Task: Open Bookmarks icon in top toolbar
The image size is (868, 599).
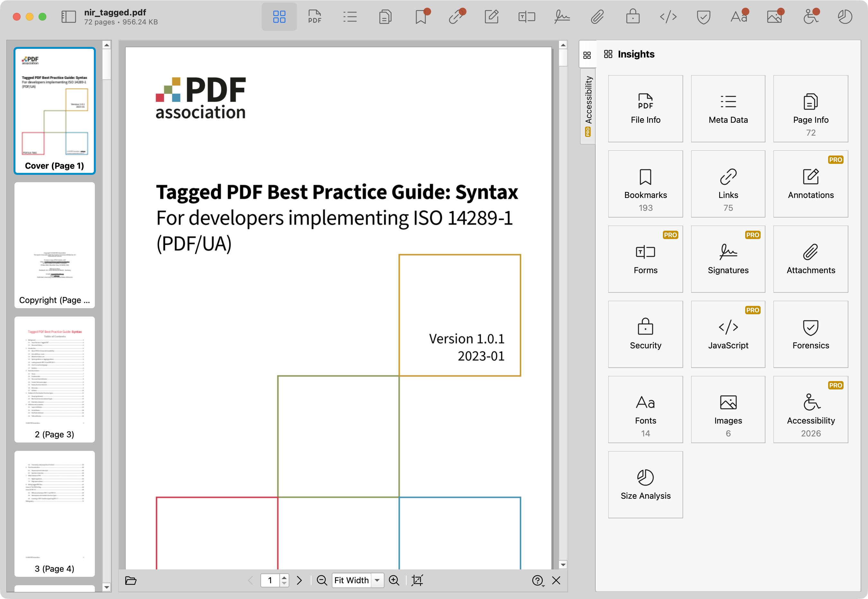Action: click(421, 17)
